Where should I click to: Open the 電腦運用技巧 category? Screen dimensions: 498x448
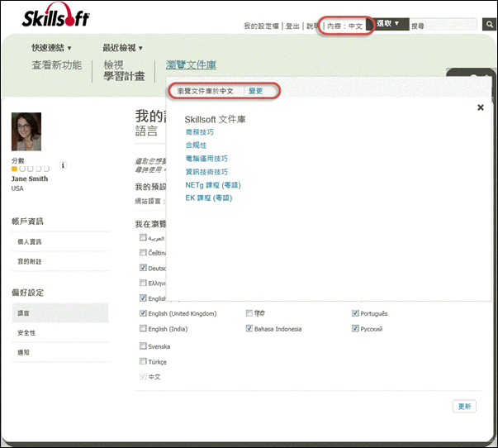pyautogui.click(x=206, y=159)
